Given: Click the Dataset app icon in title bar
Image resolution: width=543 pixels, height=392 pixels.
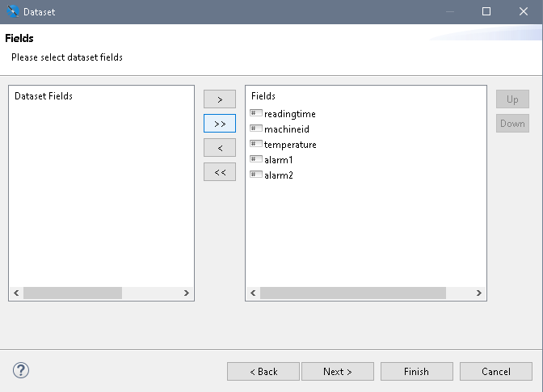Looking at the screenshot, I should click(12, 12).
